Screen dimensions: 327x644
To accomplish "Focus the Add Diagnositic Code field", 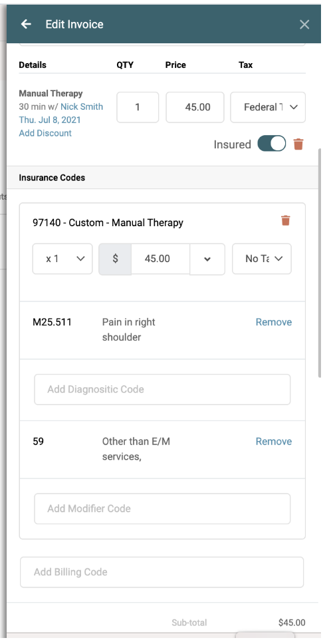I will (162, 389).
